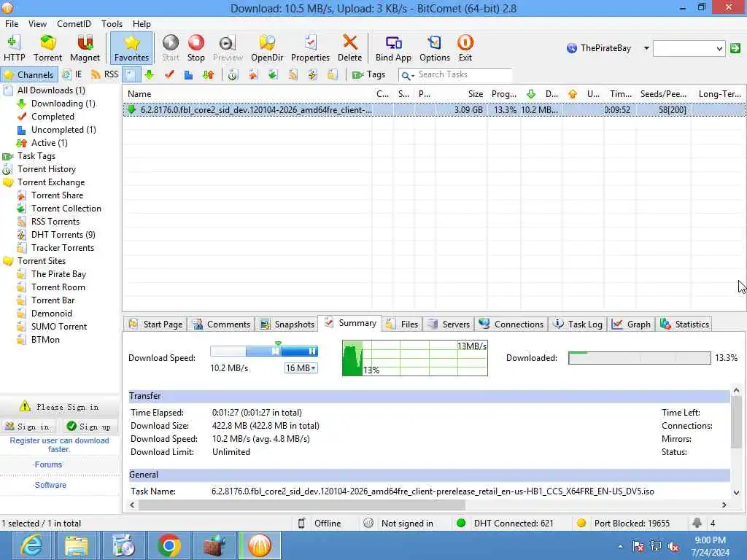The width and height of the screenshot is (747, 560).
Task: Open the 16 MB speed dropdown
Action: (301, 368)
